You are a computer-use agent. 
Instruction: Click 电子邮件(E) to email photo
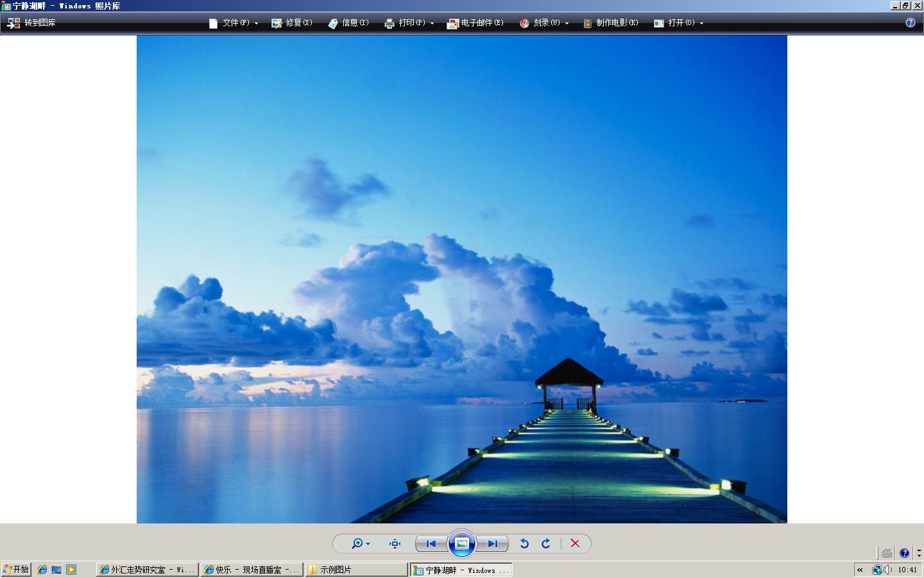click(x=475, y=22)
